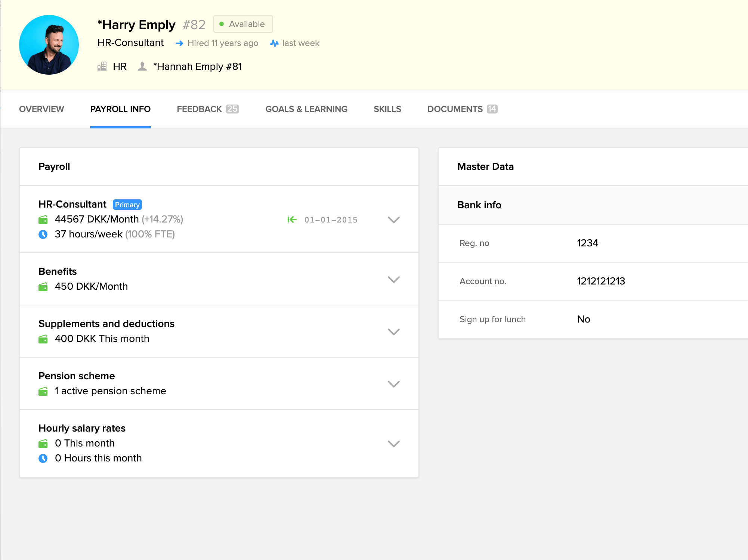Image resolution: width=748 pixels, height=560 pixels.
Task: Click the HR department building icon
Action: click(102, 66)
